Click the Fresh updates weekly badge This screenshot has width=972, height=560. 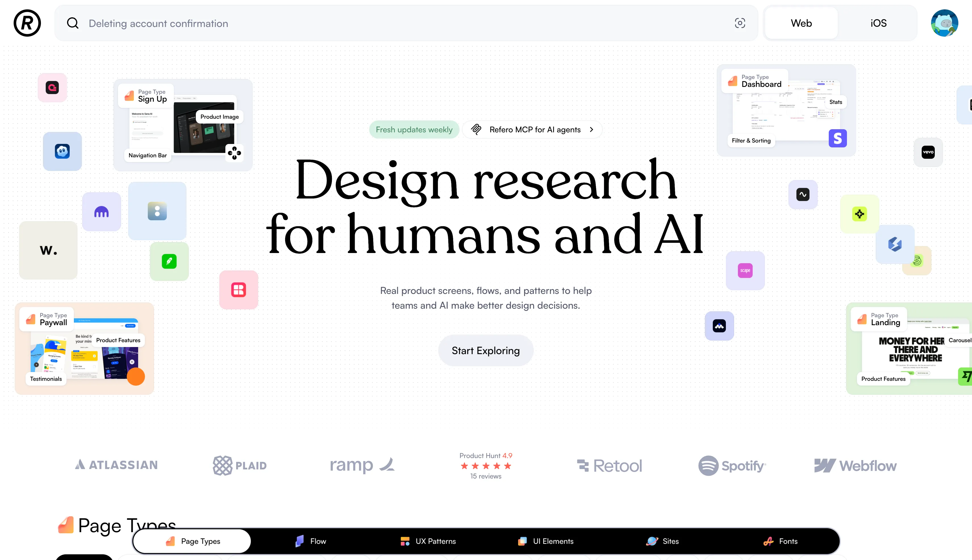click(x=414, y=129)
